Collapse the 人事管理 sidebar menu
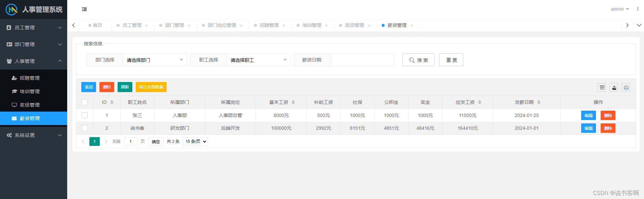The height and width of the screenshot is (199, 644). pyautogui.click(x=34, y=61)
